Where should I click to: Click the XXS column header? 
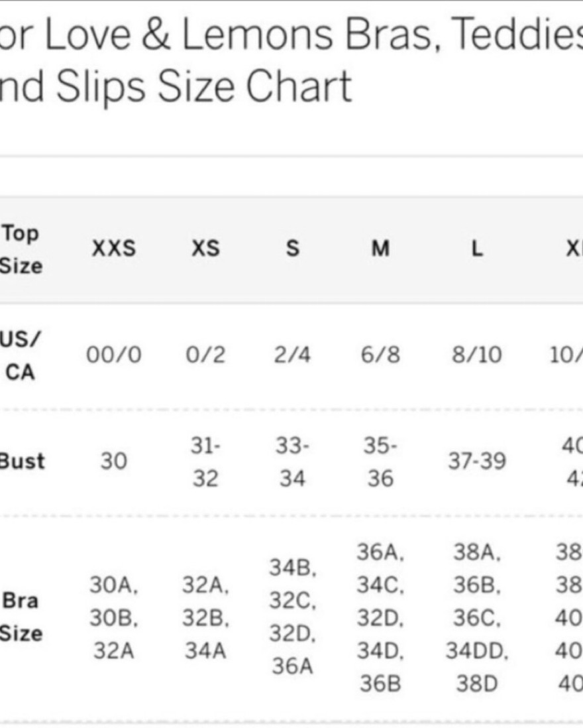pos(113,249)
